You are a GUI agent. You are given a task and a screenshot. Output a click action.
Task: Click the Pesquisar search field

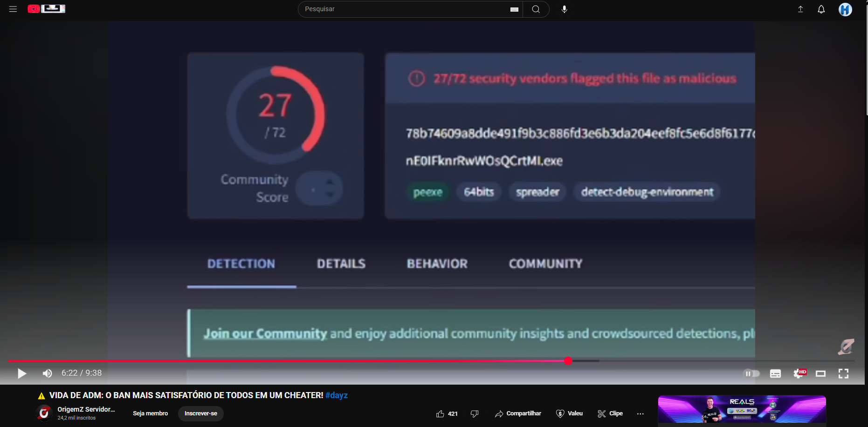pos(406,9)
